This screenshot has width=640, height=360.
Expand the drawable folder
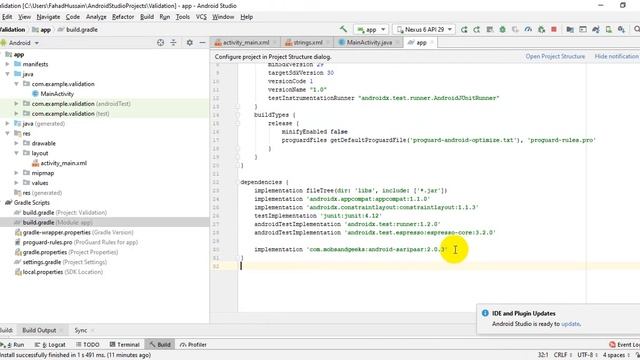[16, 143]
